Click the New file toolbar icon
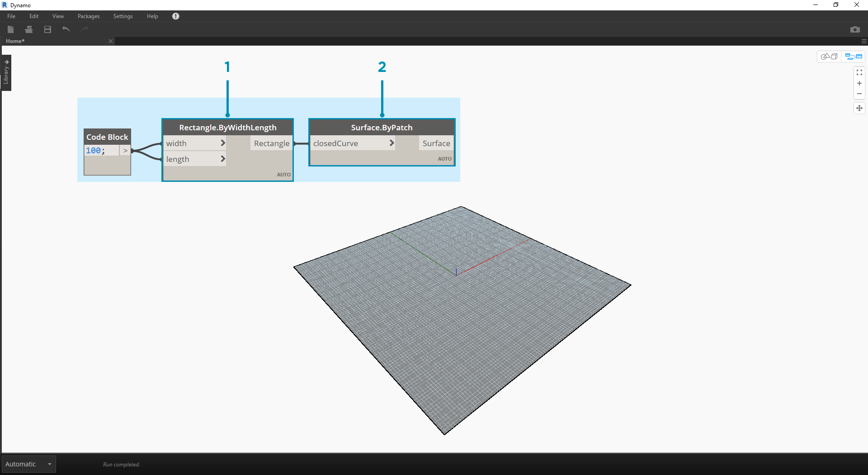Screen dimensions: 868x475 [x=11, y=29]
